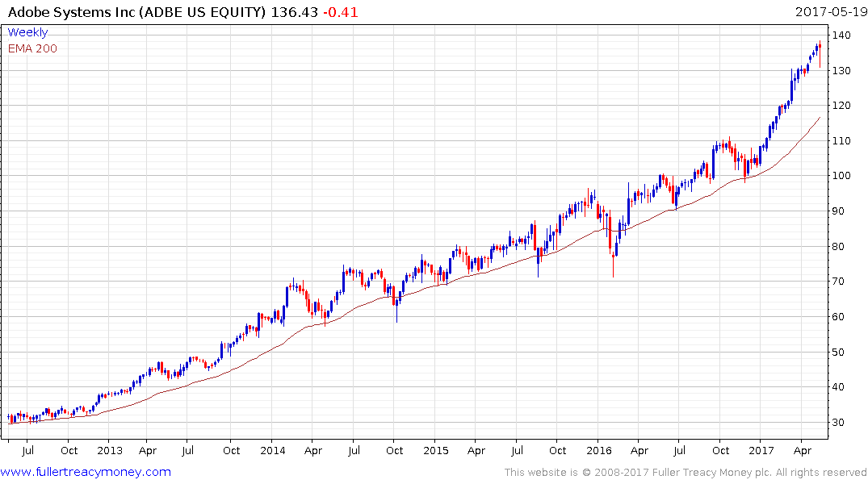Click the 90 price axis label
This screenshot has height=484, width=868.
point(838,211)
